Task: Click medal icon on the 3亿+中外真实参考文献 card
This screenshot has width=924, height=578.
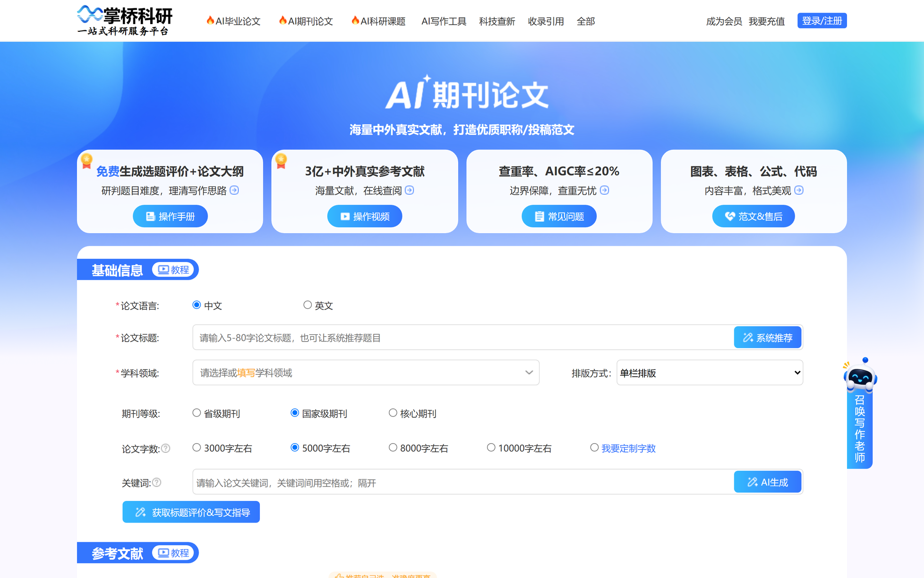Action: coord(281,161)
